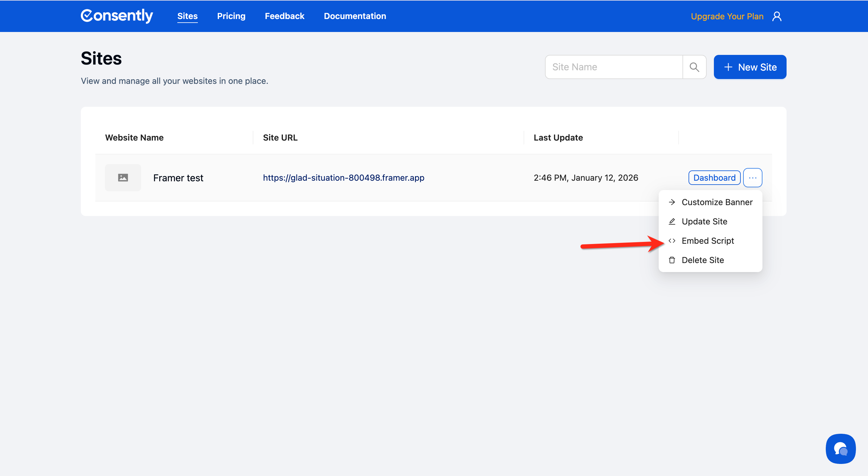868x476 pixels.
Task: Select Embed Script menu option
Action: [708, 241]
